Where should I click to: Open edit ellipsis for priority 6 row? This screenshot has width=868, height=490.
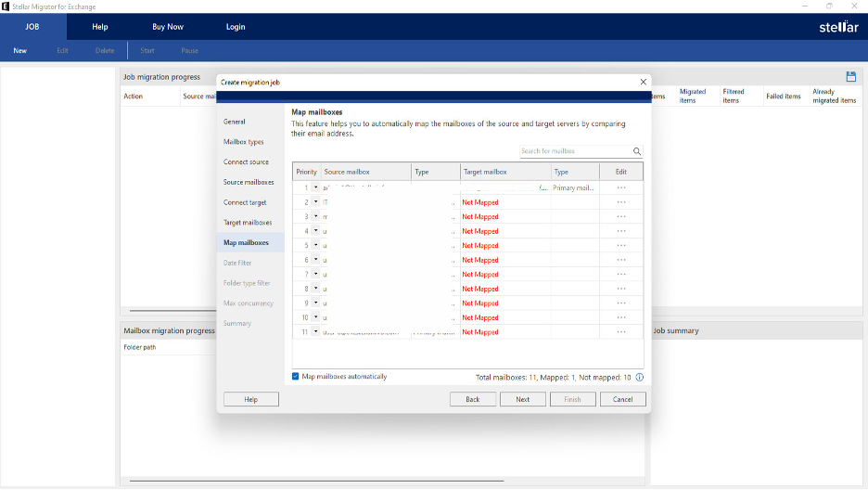click(x=621, y=260)
